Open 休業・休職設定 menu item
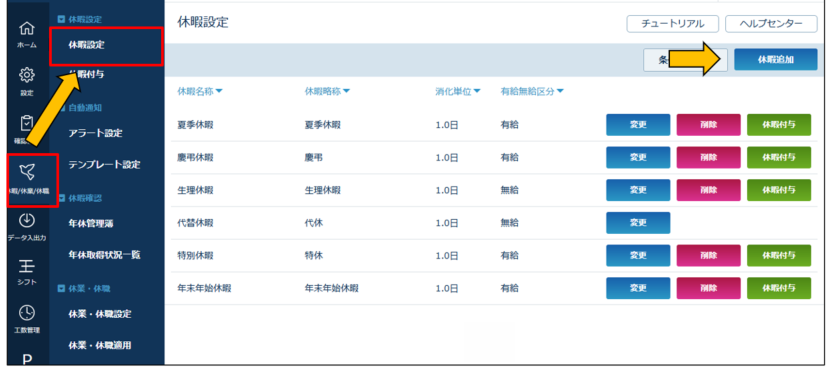This screenshot has height=370, width=831. coord(100,314)
